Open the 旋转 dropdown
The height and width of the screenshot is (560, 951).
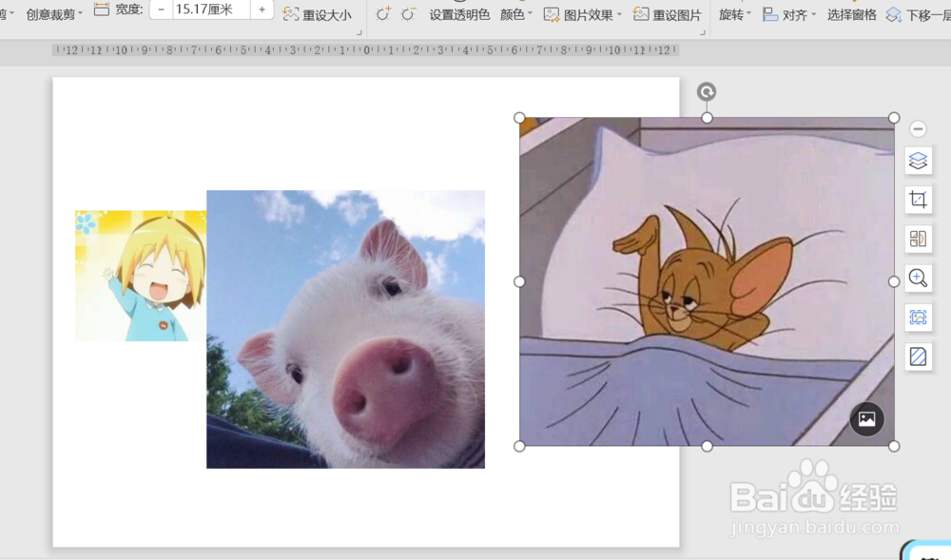click(734, 14)
